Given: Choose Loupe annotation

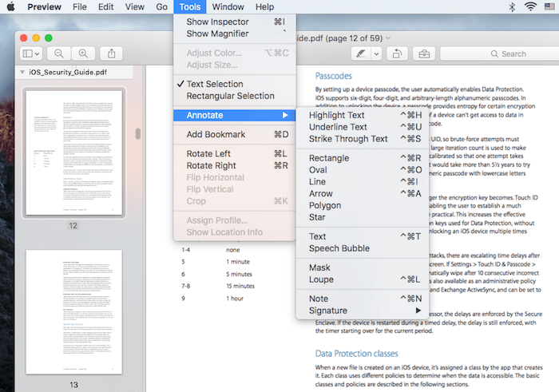Looking at the screenshot, I should 363,279.
